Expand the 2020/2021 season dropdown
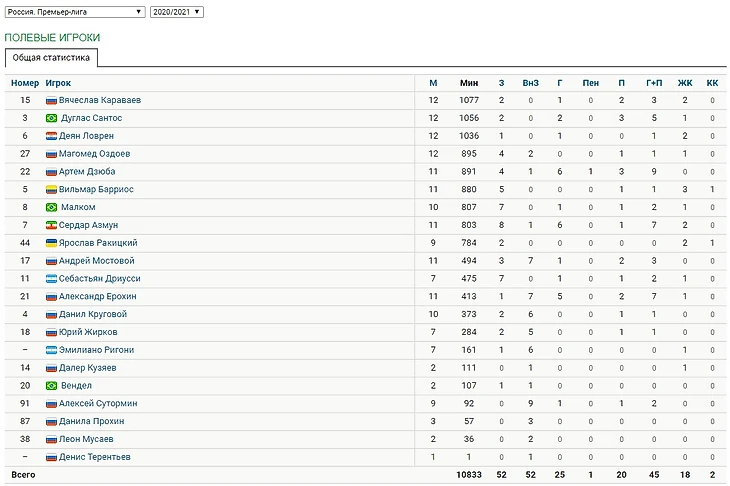This screenshot has width=730, height=486. coord(177,12)
